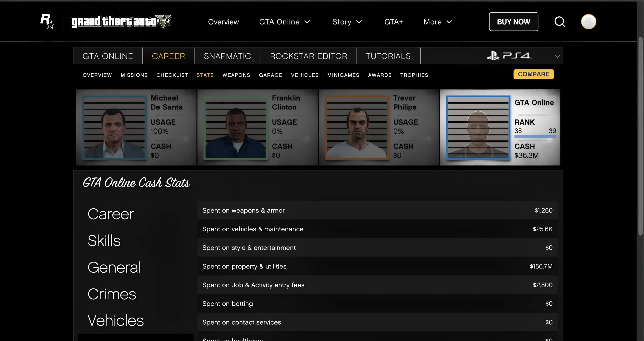Click the 'GTA Online Cash Stats' heading
Image resolution: width=644 pixels, height=341 pixels.
pos(136,183)
